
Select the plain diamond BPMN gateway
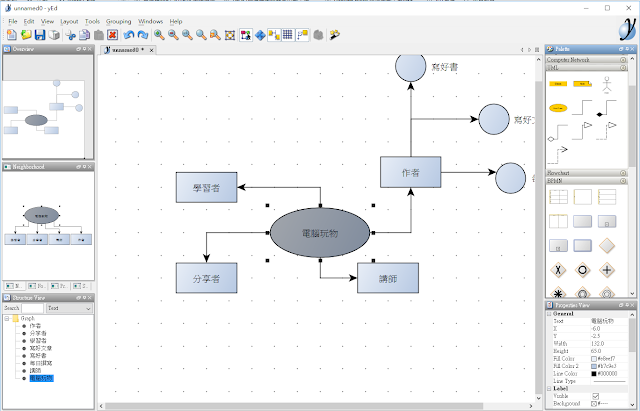point(607,246)
